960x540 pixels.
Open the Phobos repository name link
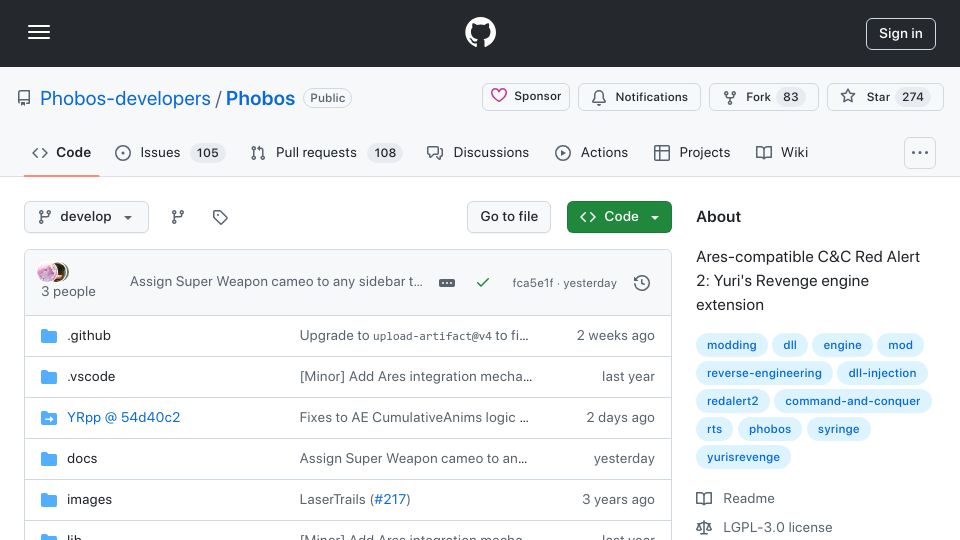[260, 98]
